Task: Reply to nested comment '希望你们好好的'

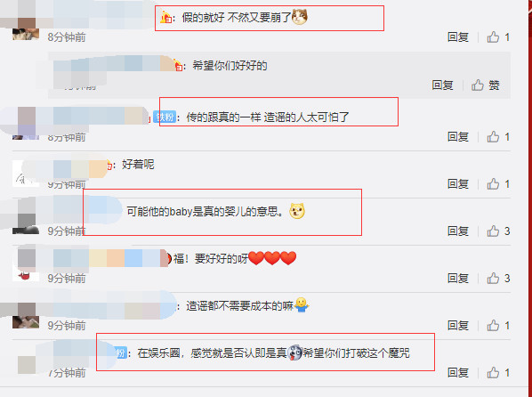Action: [442, 85]
